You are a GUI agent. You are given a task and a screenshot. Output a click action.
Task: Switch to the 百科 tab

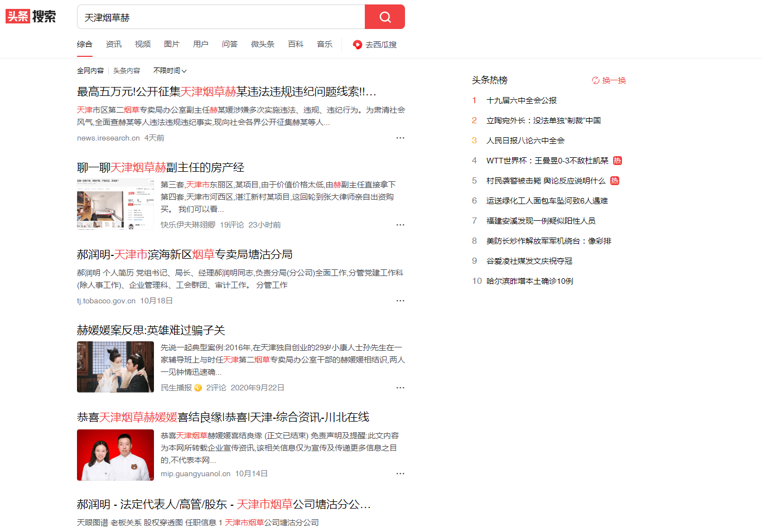click(296, 45)
